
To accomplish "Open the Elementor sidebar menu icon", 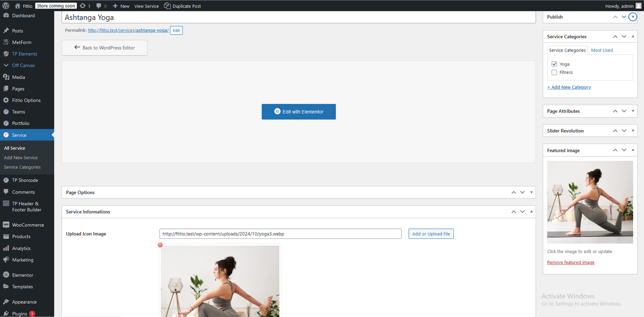I will [x=6, y=275].
